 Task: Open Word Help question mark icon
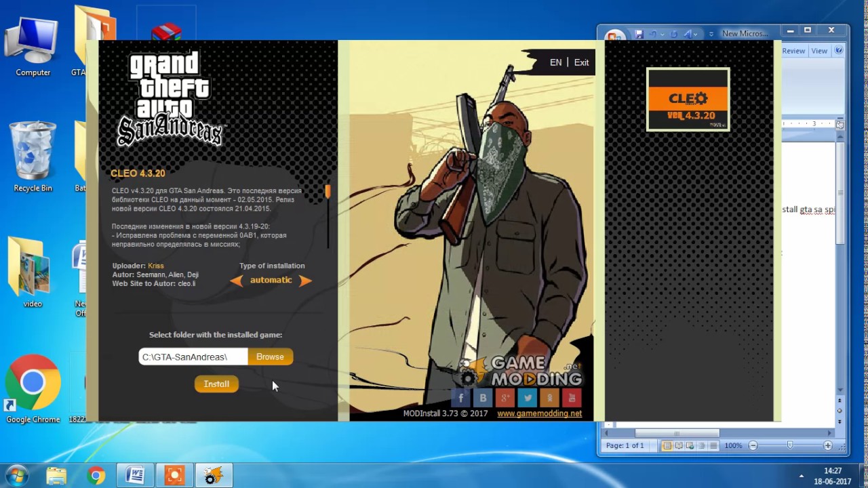point(839,50)
